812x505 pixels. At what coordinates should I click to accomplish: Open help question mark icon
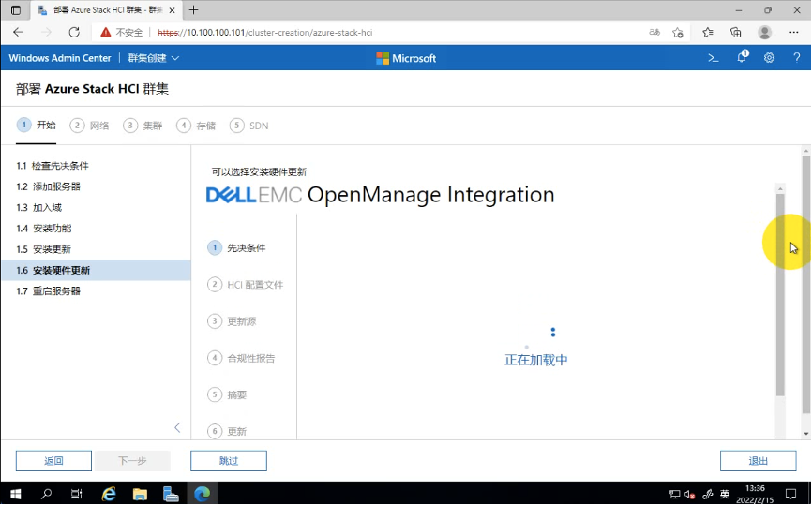796,58
